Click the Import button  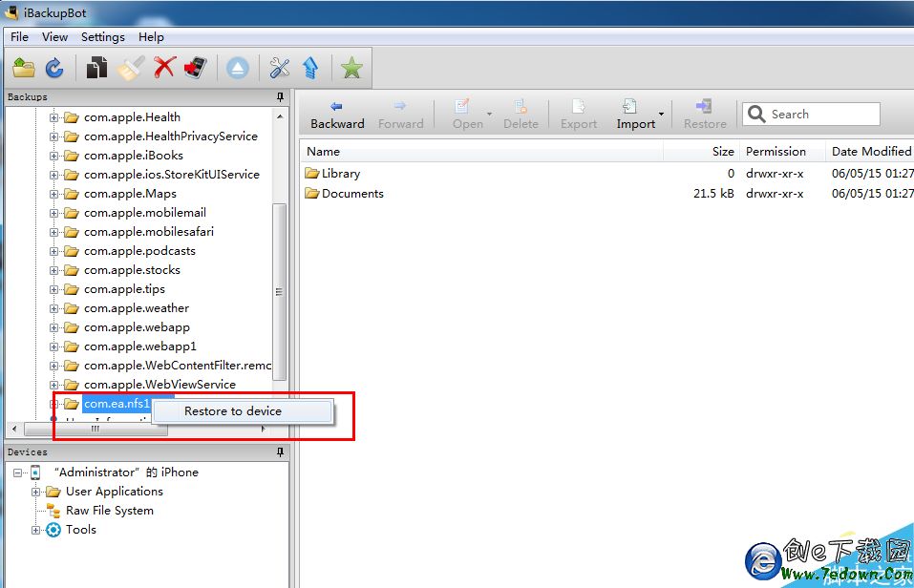coord(635,115)
